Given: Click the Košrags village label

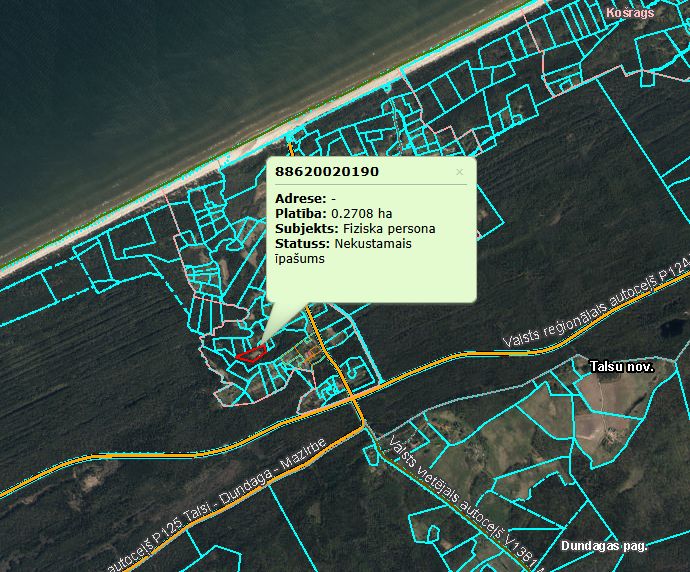Looking at the screenshot, I should (629, 12).
